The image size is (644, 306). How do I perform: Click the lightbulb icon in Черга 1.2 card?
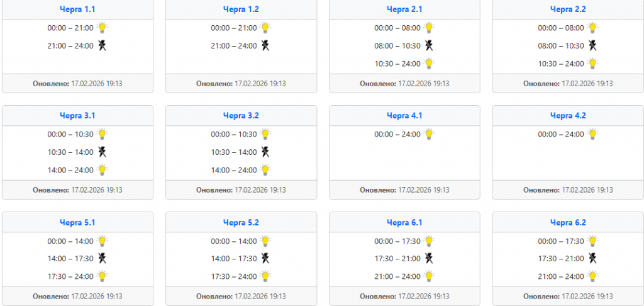coord(265,28)
